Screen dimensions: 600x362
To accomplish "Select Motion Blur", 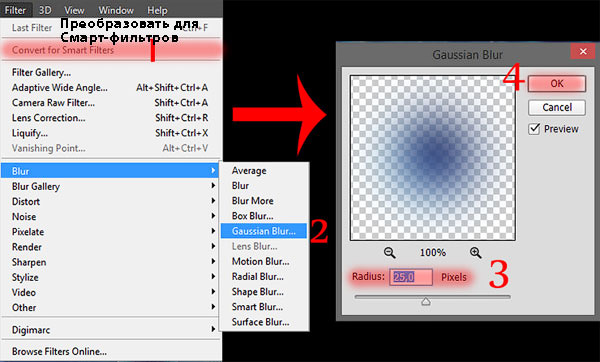I will coord(264,261).
